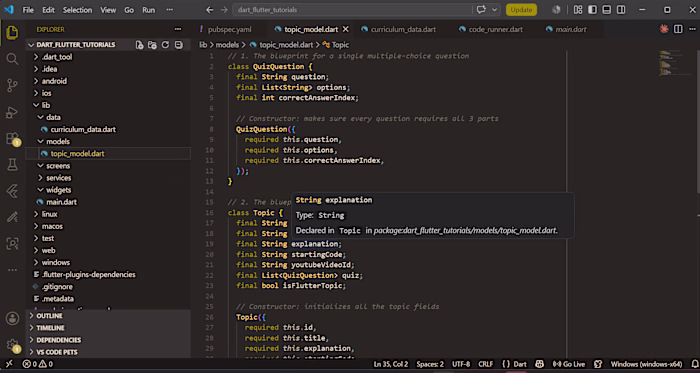Screen dimensions: 700x373
Task: Close the topic_model.dart tab
Action: (345, 29)
